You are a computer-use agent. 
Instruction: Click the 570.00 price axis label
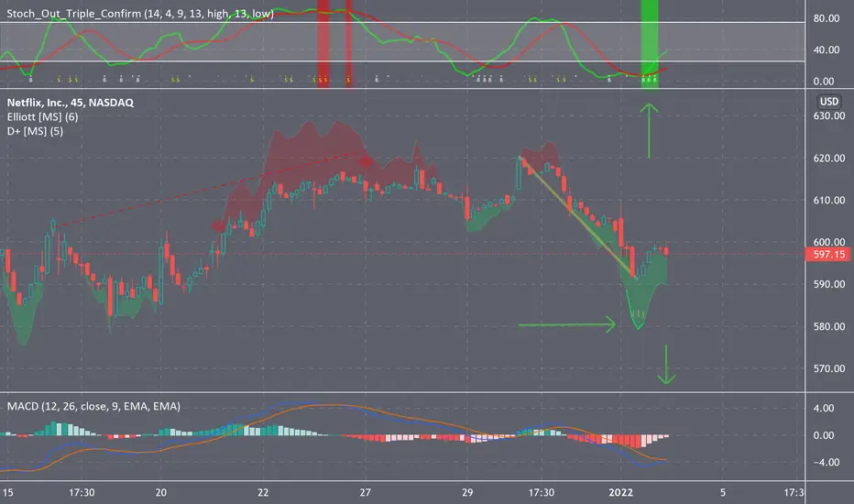click(x=829, y=369)
